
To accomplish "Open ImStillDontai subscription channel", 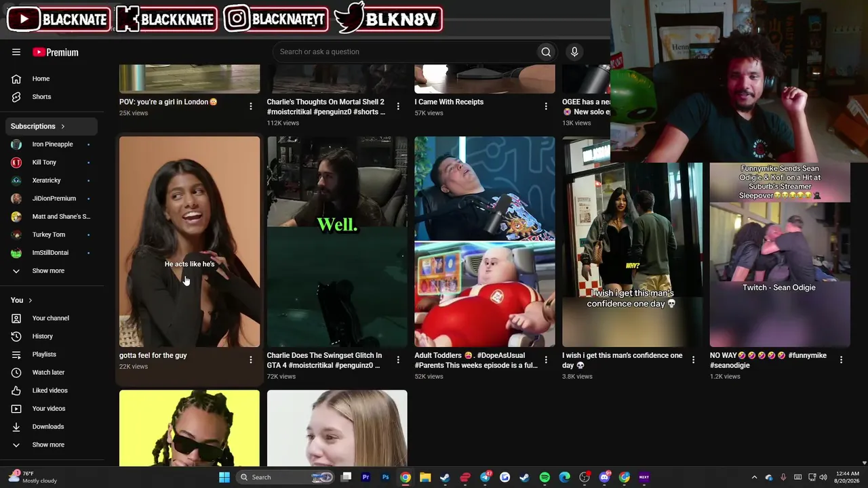I will click(49, 253).
